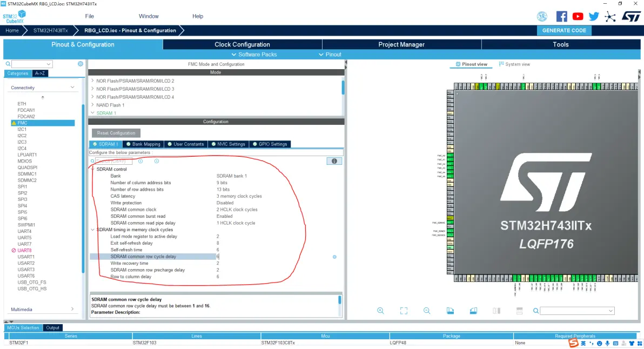
Task: Fit the chip to the view area
Action: (404, 311)
